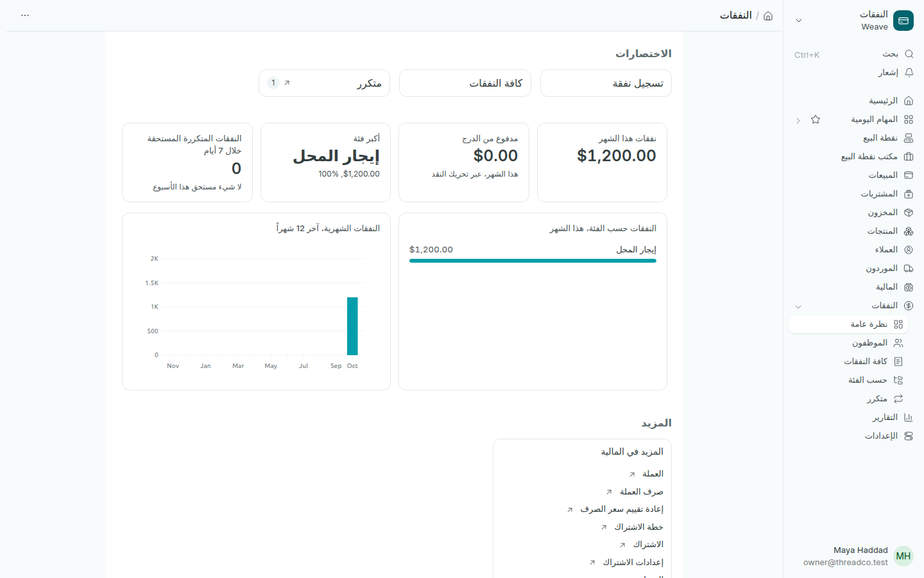Open the three-dots menu in the top bar

(x=25, y=15)
